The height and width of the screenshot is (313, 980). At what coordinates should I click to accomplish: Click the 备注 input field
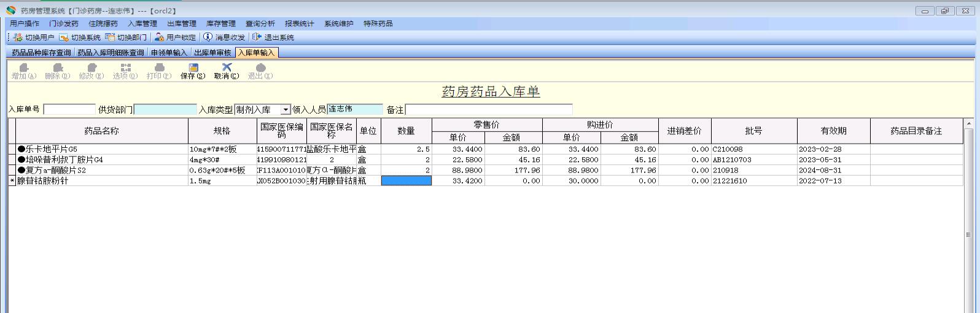[x=489, y=110]
